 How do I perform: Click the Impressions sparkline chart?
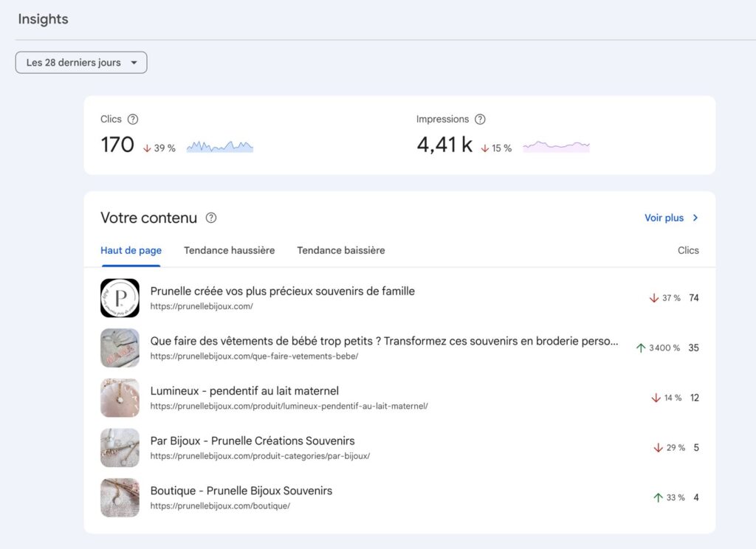coord(556,147)
